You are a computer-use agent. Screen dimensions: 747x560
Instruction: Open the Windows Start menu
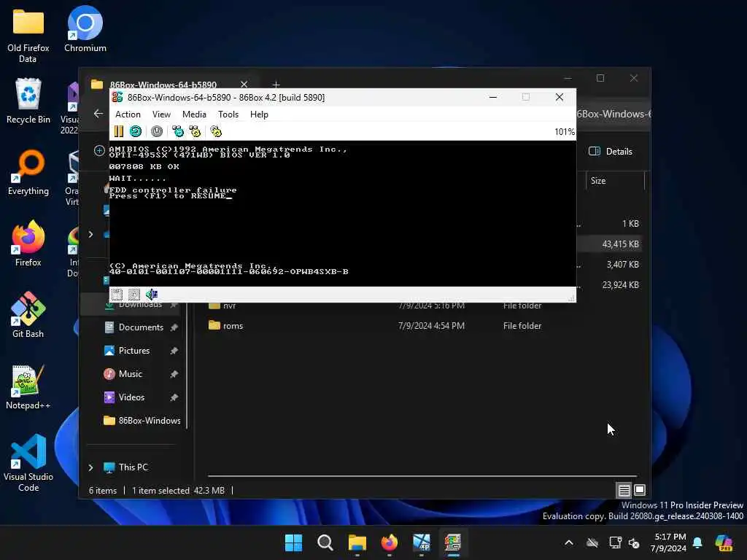(293, 542)
